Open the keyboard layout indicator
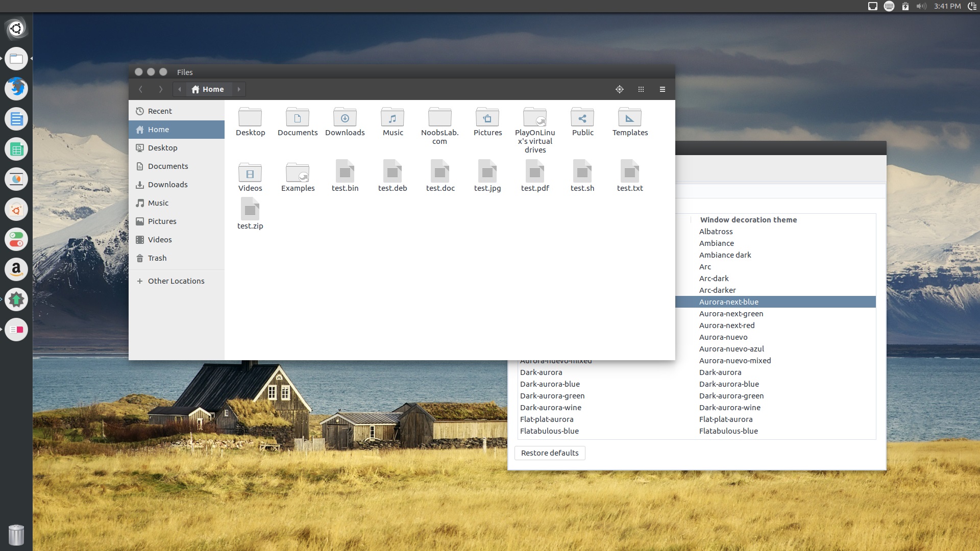Screen dimensions: 980x551 [x=889, y=7]
